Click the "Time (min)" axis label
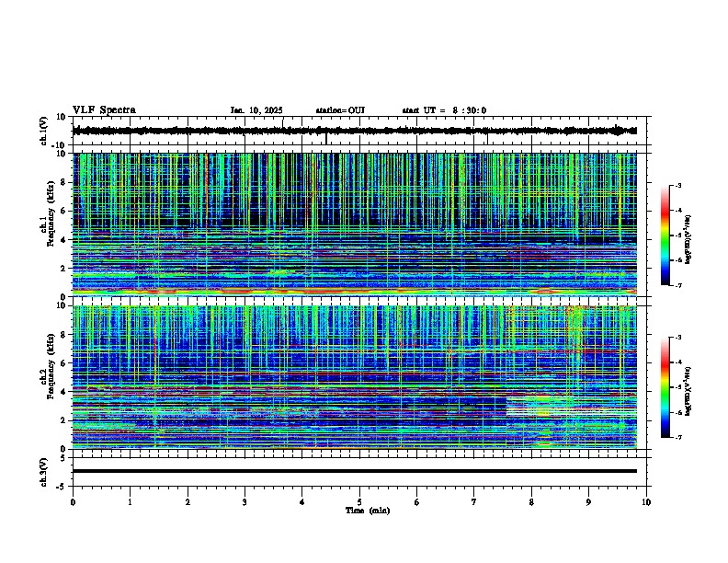 pos(368,511)
